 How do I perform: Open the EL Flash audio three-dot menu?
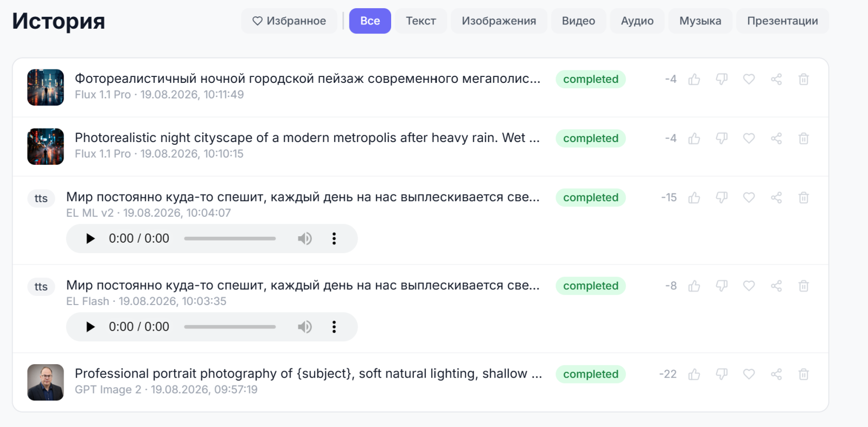pyautogui.click(x=334, y=327)
